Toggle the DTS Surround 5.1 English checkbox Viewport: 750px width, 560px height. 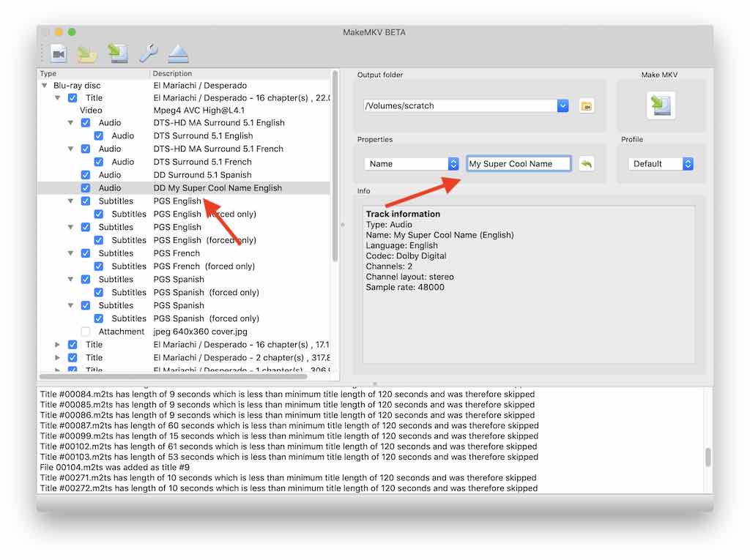[x=99, y=135]
